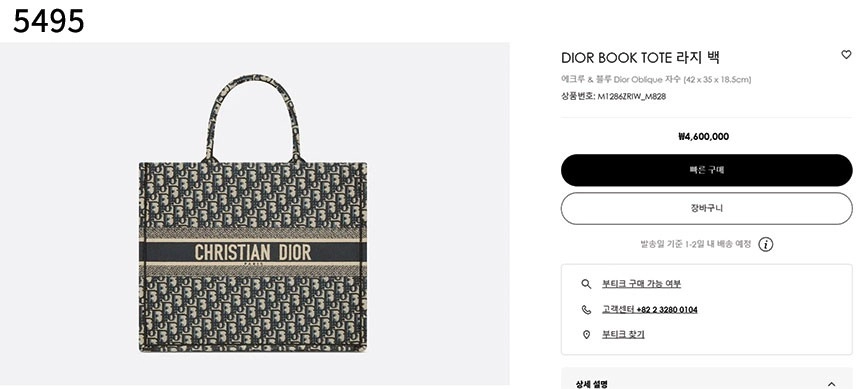The height and width of the screenshot is (389, 860).
Task: Click the 5495 number at the top
Action: 49,22
